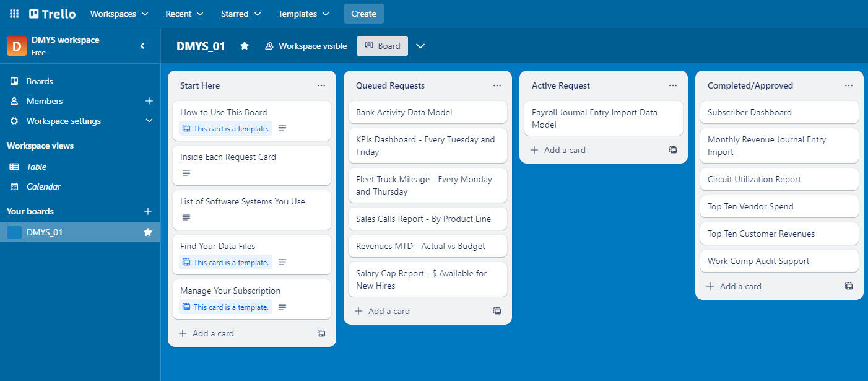868x381 pixels.
Task: Add a card to Start Here list
Action: [212, 333]
